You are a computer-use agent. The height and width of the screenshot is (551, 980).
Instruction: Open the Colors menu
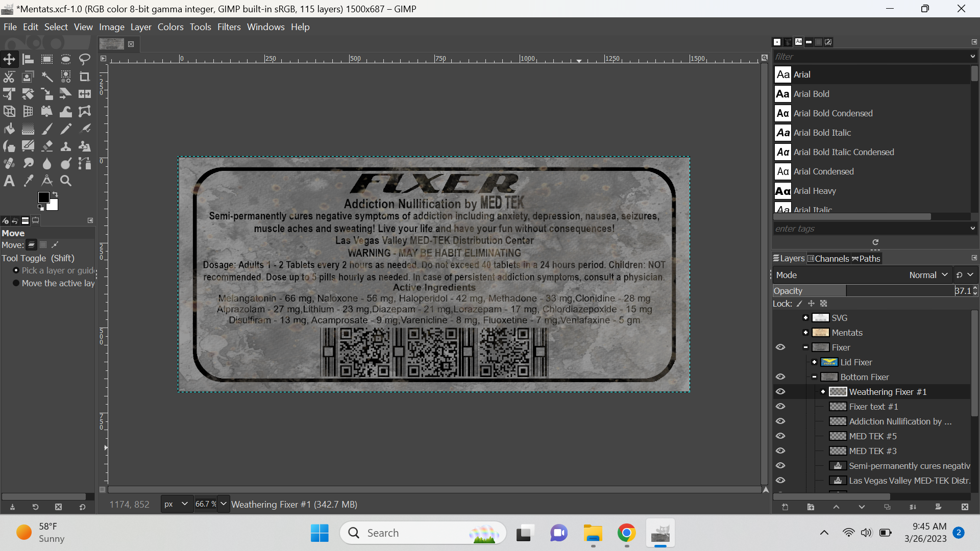[x=170, y=27]
